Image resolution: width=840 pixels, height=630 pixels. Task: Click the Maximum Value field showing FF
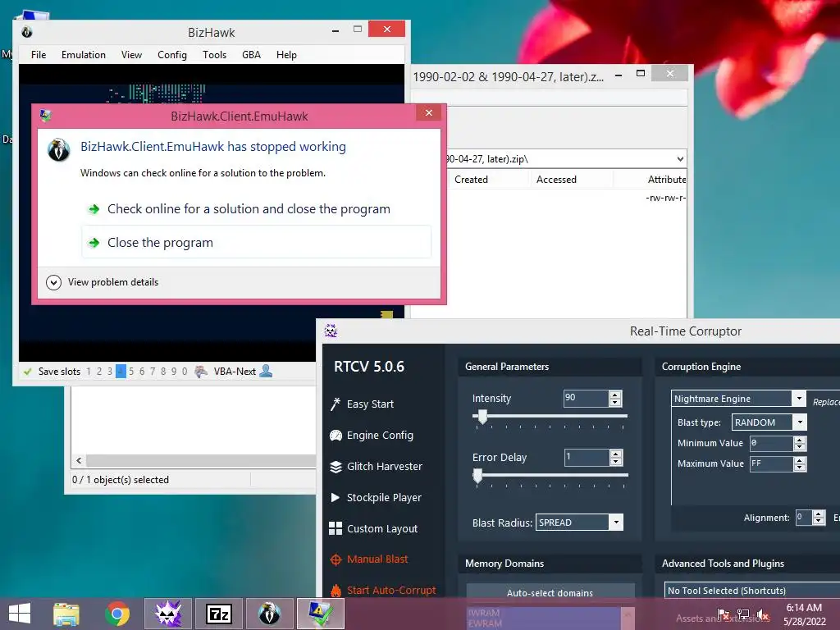(x=771, y=464)
